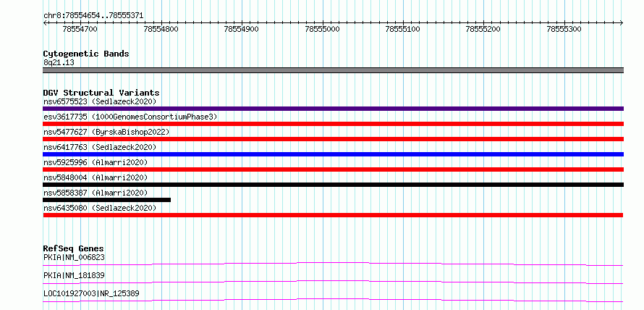Click the PKIA|NM_181839 gene label
Viewport: 644px width, 310px height.
coord(74,275)
